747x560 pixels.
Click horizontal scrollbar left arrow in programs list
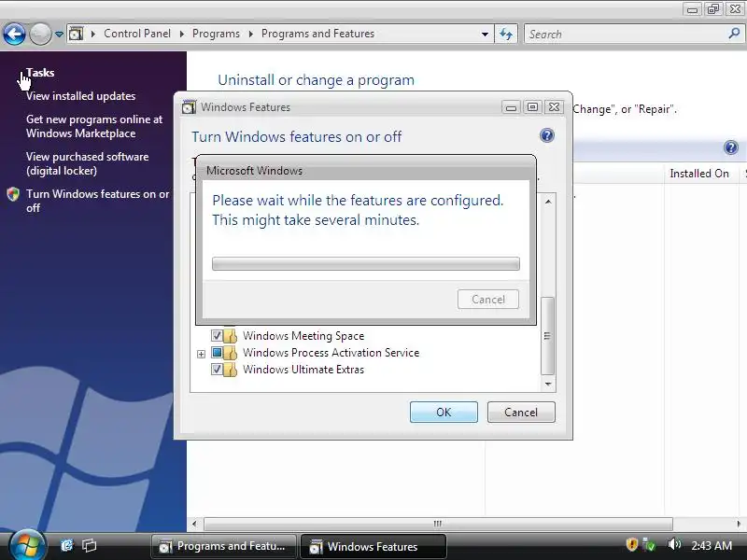tap(194, 524)
